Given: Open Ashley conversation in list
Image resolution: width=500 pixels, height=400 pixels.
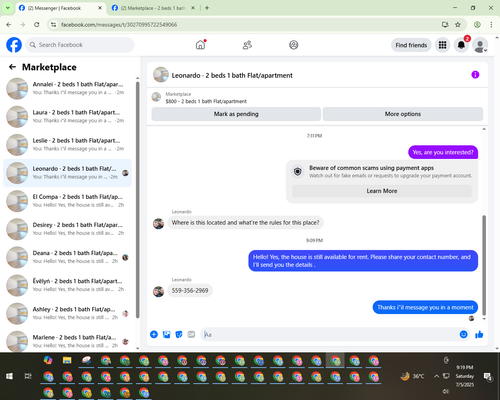Looking at the screenshot, I should click(67, 313).
